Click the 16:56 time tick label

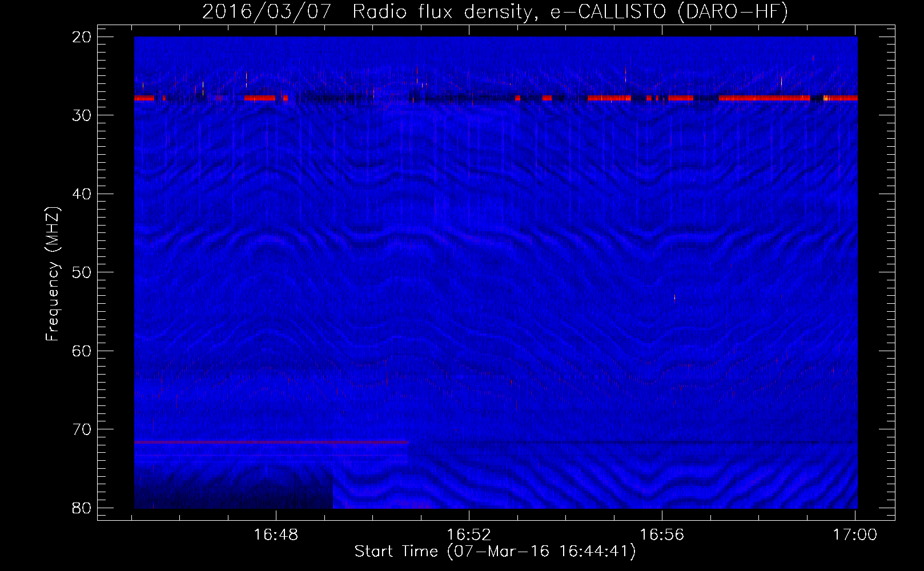(x=662, y=534)
